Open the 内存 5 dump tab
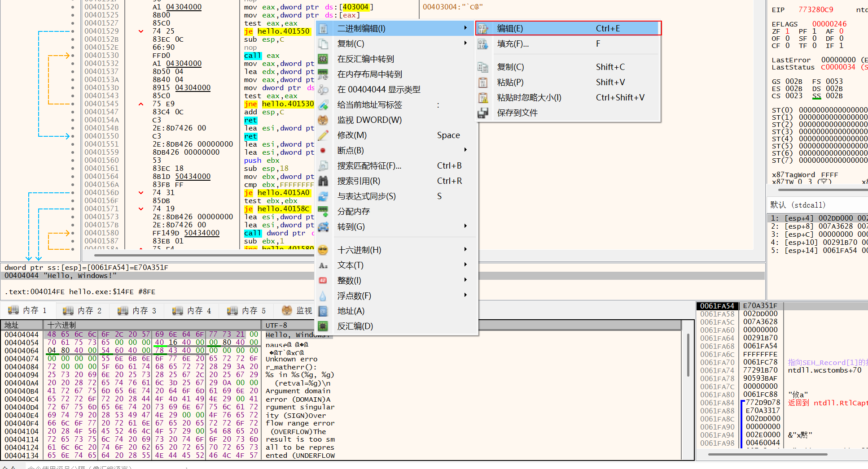868x469 pixels. point(247,311)
